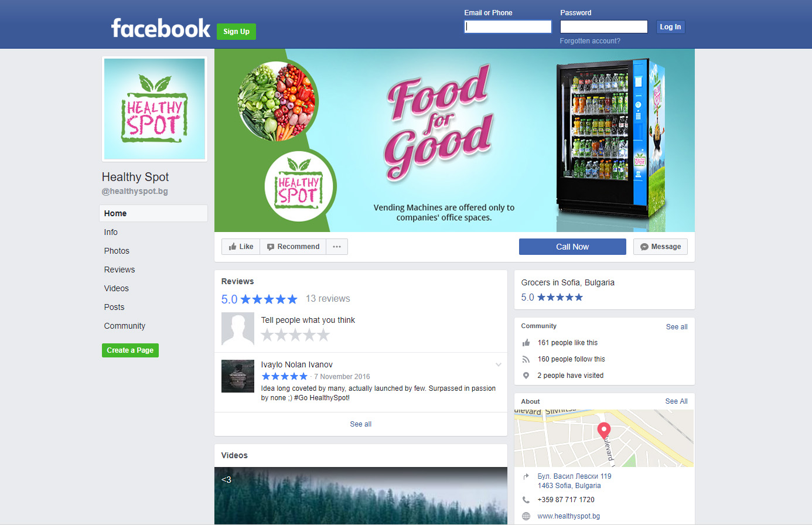This screenshot has height=525, width=812.
Task: Click the red map location pin
Action: coord(603,431)
